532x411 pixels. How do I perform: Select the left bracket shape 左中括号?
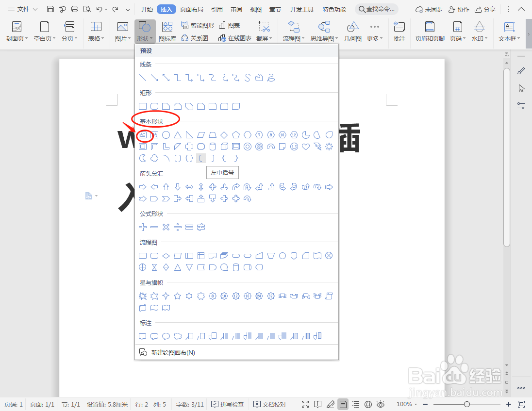[x=201, y=158]
